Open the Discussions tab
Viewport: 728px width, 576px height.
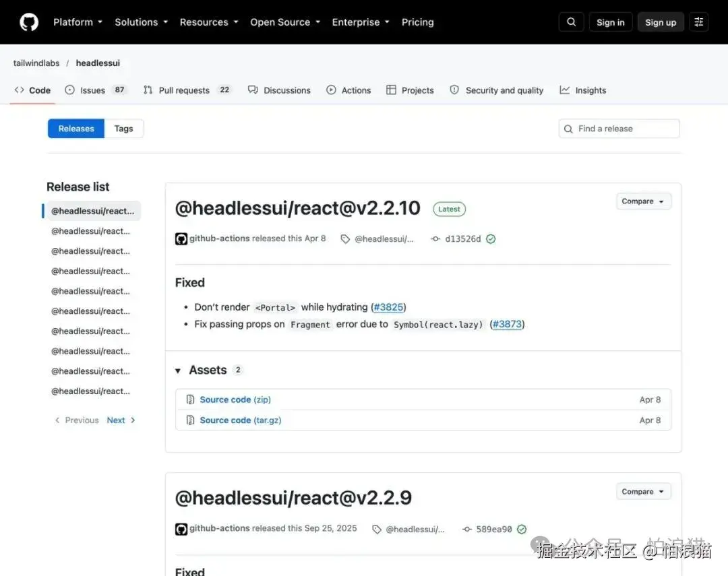280,90
